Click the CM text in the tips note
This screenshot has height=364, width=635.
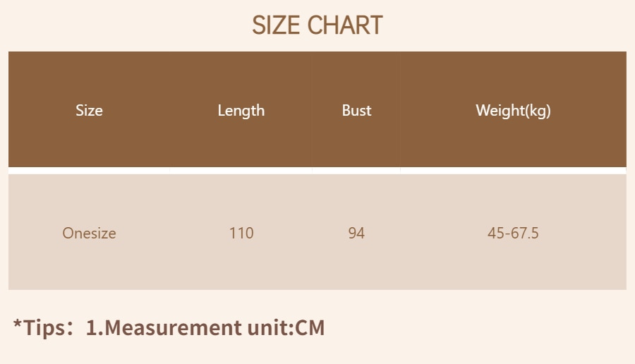pos(309,328)
